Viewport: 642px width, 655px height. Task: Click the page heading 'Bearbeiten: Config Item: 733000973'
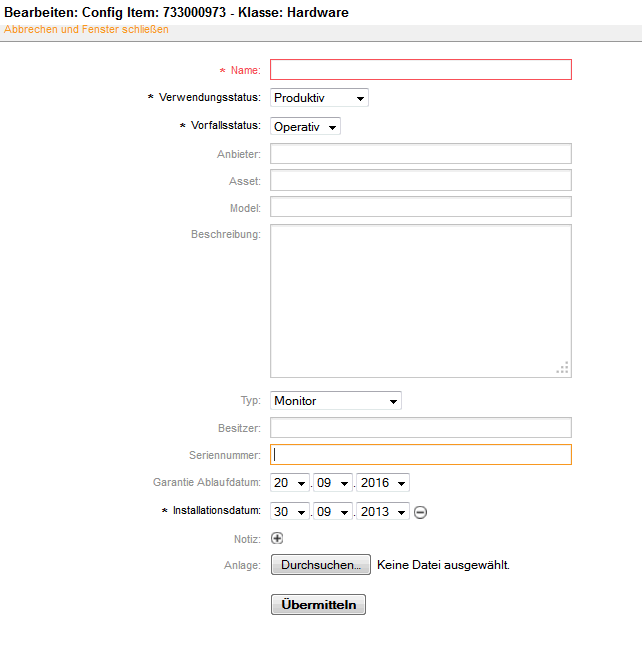point(115,13)
